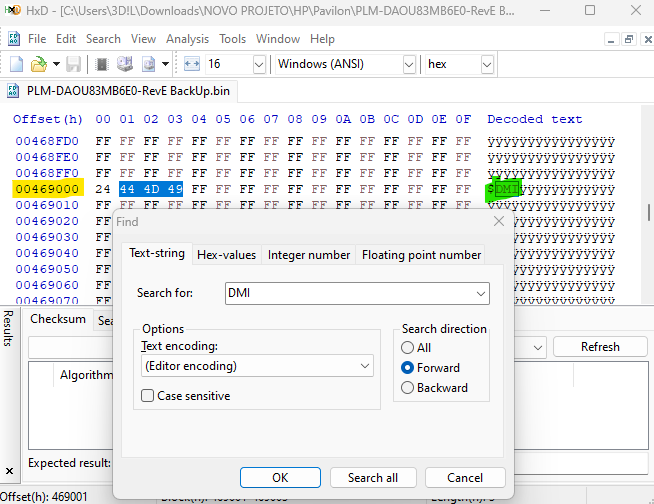The height and width of the screenshot is (504, 654).
Task: Click the Algorithm column header
Action: click(x=86, y=375)
